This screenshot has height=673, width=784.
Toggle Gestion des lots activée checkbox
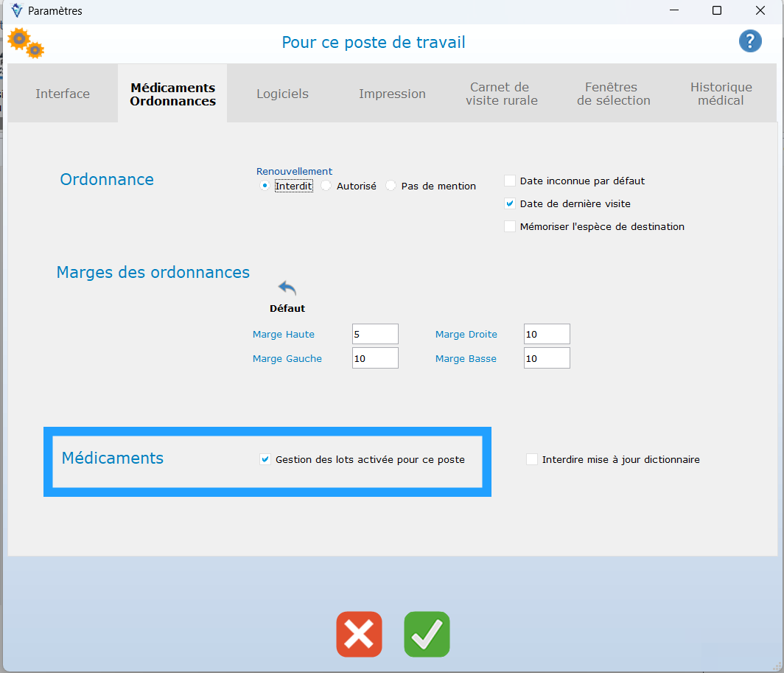pyautogui.click(x=265, y=459)
